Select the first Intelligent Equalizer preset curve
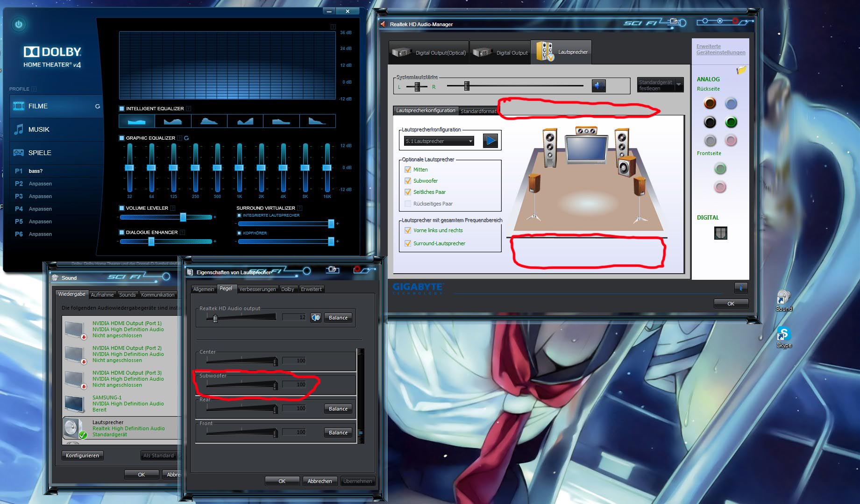 (137, 121)
